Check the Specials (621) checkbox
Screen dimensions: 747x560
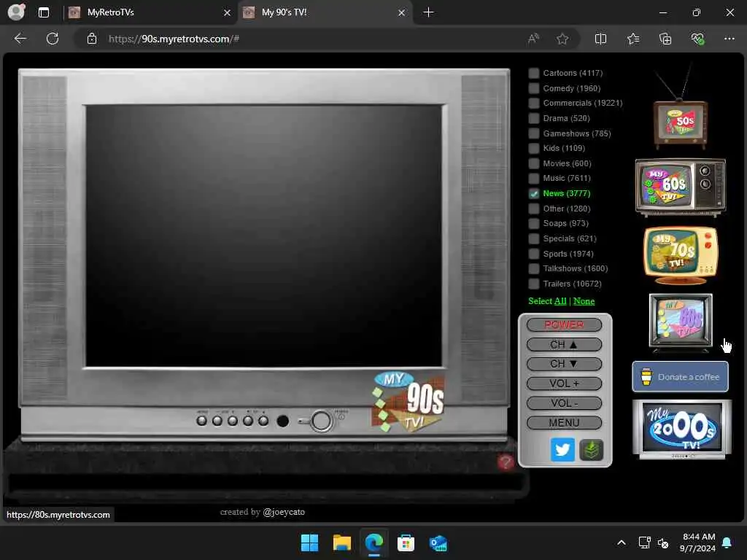[x=533, y=238]
